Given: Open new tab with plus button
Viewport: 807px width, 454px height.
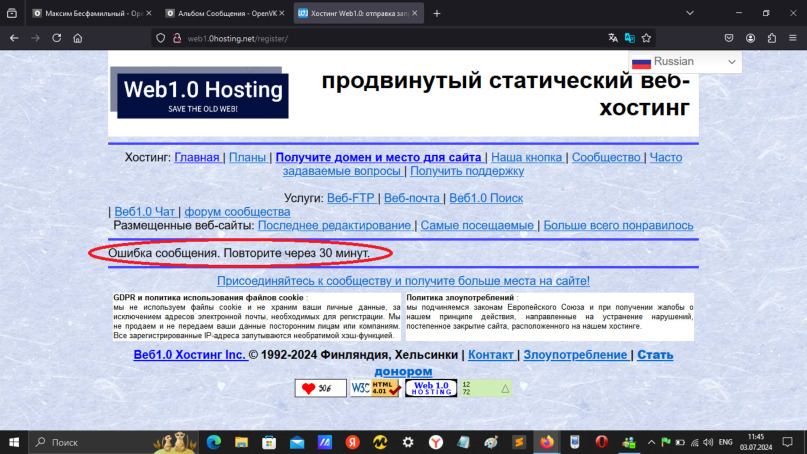Looking at the screenshot, I should coord(437,13).
